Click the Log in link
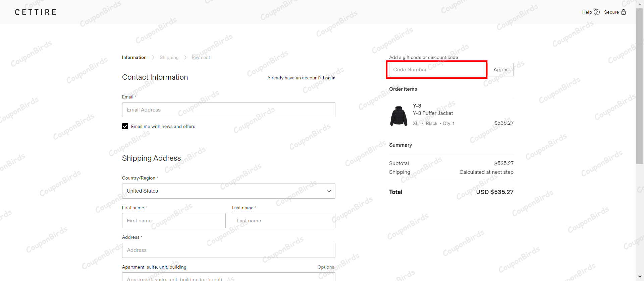This screenshot has width=644, height=281. (x=329, y=78)
